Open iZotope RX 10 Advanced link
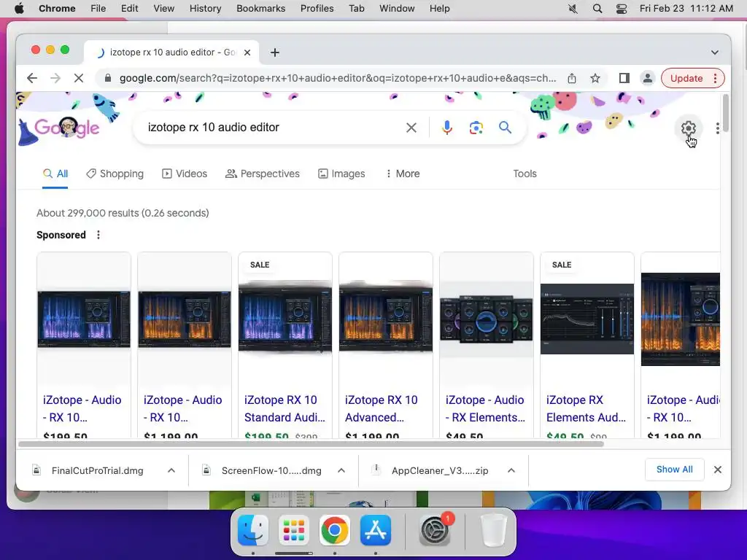 point(382,408)
